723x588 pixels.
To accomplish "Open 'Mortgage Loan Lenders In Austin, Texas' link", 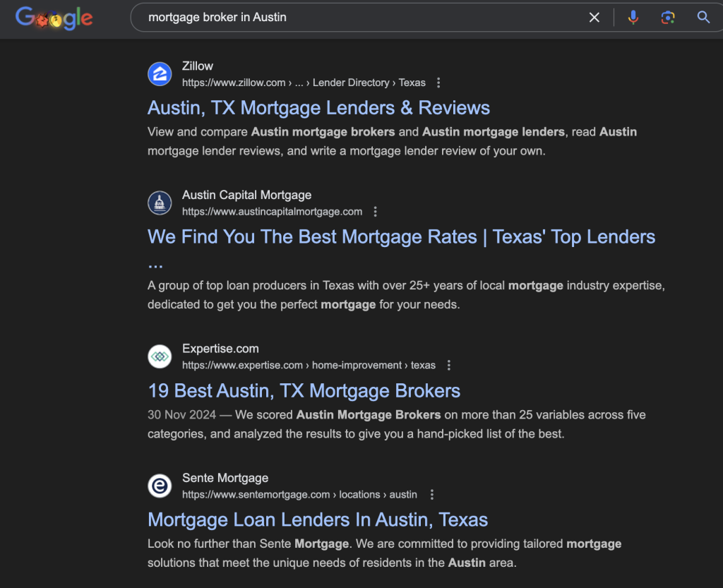I will pyautogui.click(x=318, y=520).
